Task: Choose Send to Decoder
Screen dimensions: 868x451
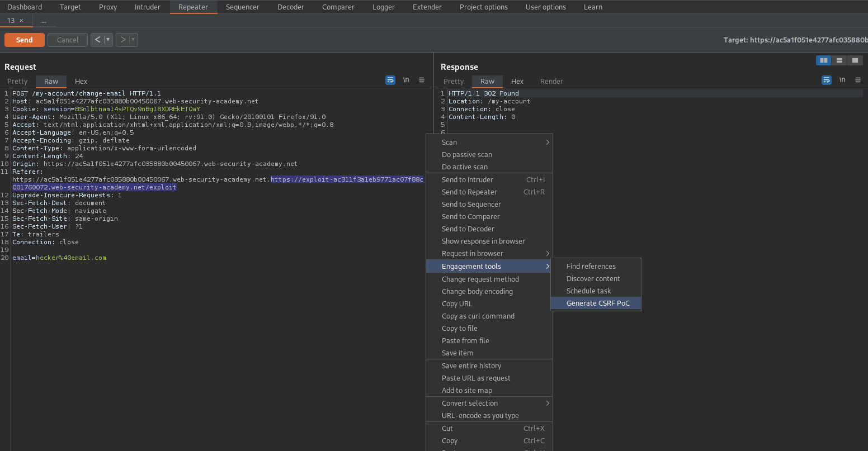Action: pyautogui.click(x=489, y=229)
